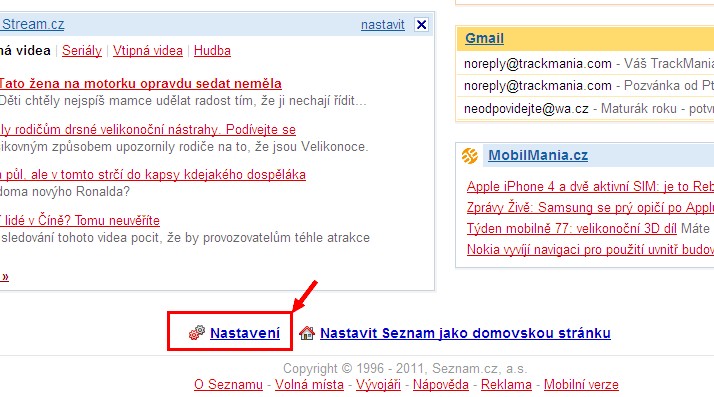Click 'Nastavit Seznam jako domovskou stránku' link
The height and width of the screenshot is (397, 714).
(x=465, y=333)
